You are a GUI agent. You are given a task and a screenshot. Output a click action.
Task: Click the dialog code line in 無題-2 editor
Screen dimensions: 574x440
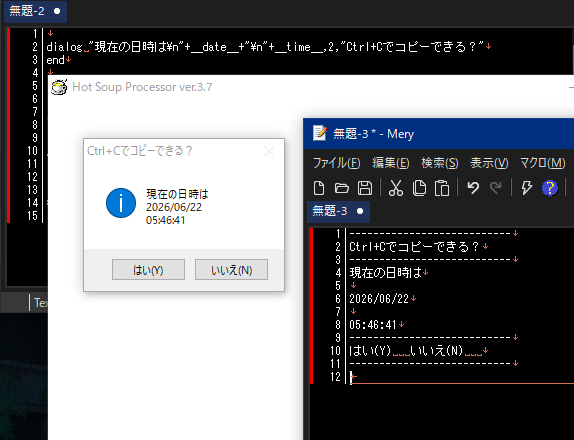click(265, 47)
